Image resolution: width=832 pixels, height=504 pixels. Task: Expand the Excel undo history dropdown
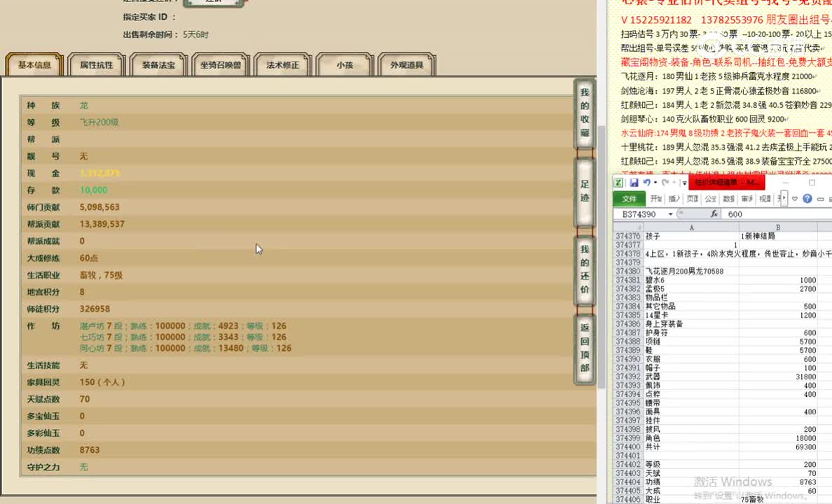[x=655, y=183]
